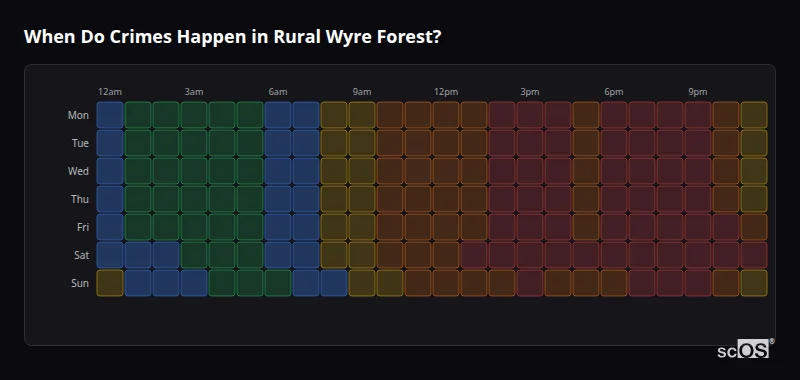Click the Thursday 9am heatmap cell
Screen dimensions: 800x380
tap(362, 199)
